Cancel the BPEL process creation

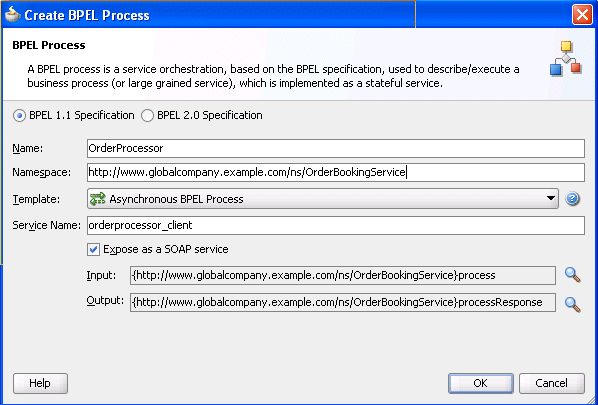551,383
